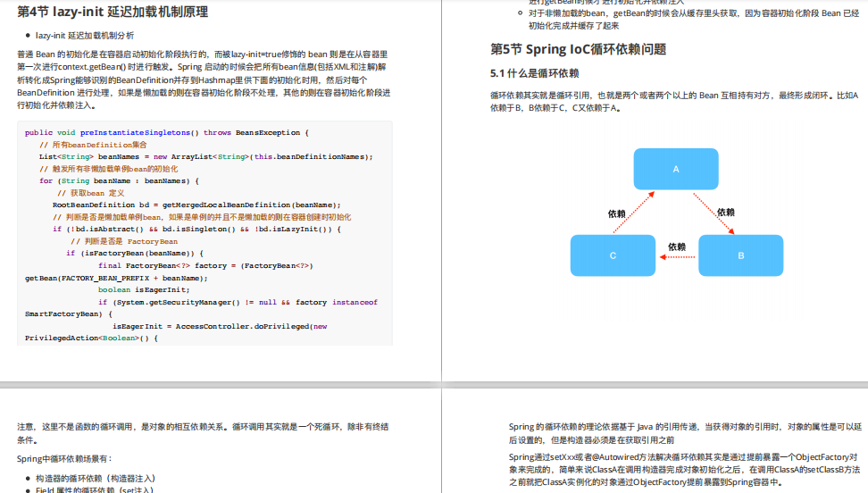The height and width of the screenshot is (493, 868).
Task: Click the line "if (System.getSecurityManager() != null"
Action: click(x=238, y=303)
